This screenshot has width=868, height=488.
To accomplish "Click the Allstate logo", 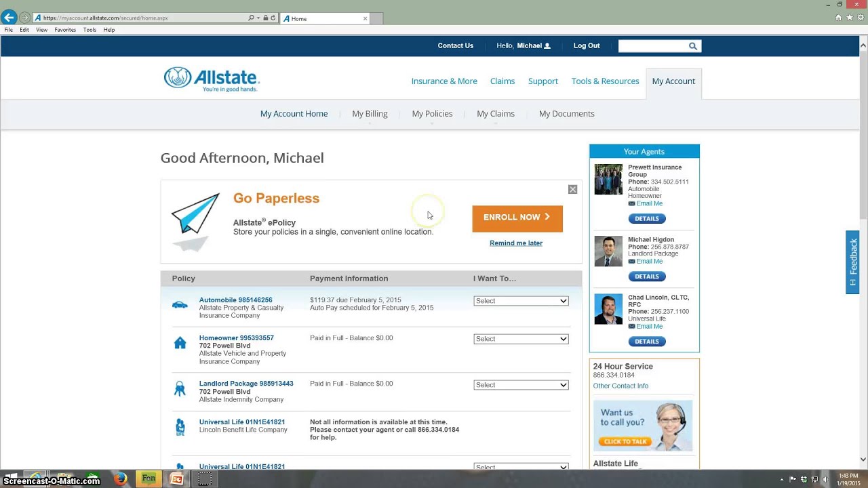I will [x=212, y=79].
